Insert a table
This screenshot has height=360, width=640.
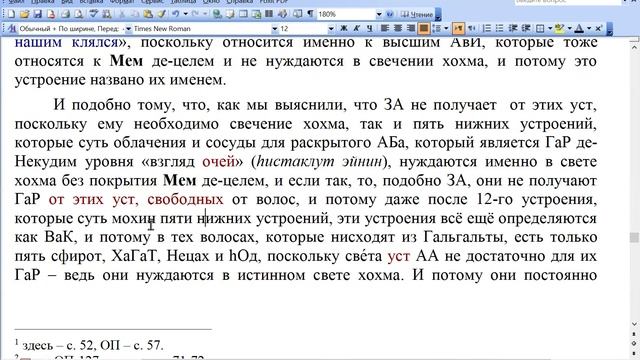[x=243, y=14]
